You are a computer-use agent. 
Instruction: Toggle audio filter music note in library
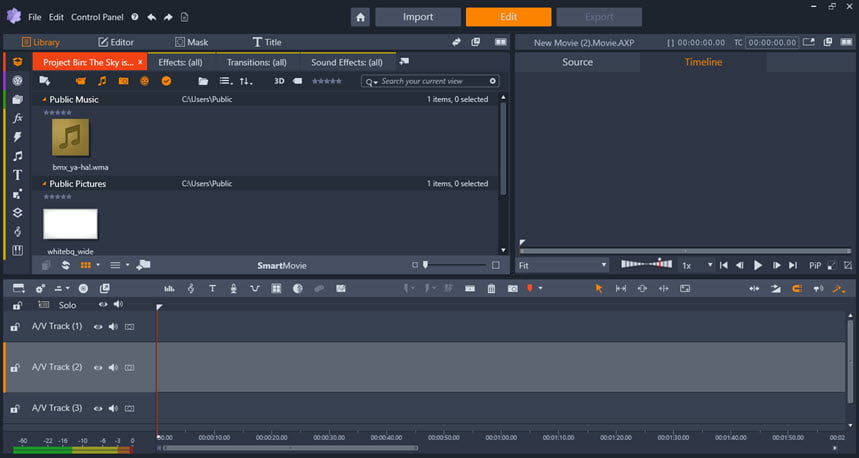[102, 81]
